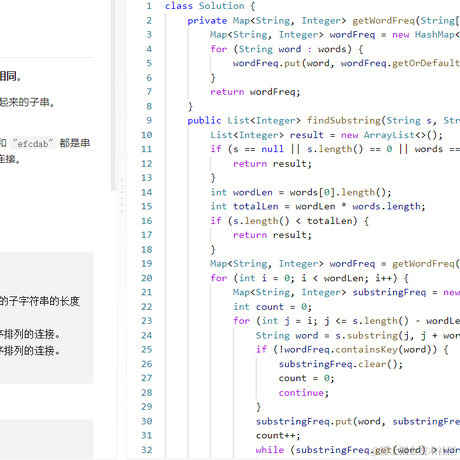Click the panel divider drag handle dots
Screen dimensions: 460x460
[122, 195]
